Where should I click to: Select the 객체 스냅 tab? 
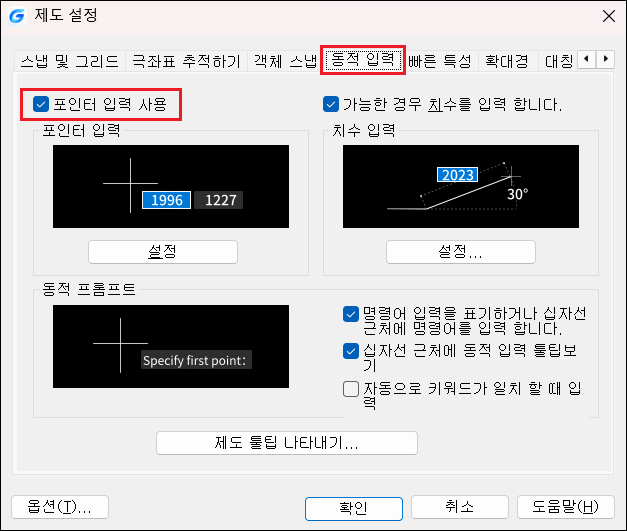[285, 61]
